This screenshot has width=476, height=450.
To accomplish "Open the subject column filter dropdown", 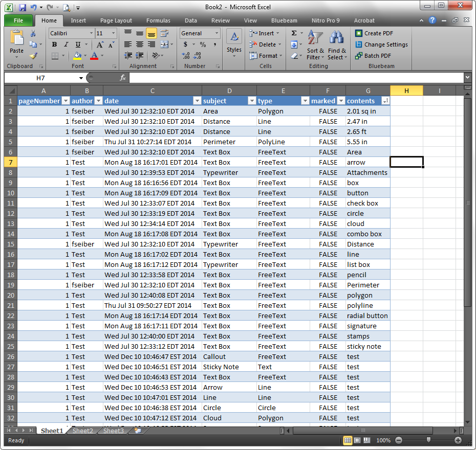I will pyautogui.click(x=252, y=101).
